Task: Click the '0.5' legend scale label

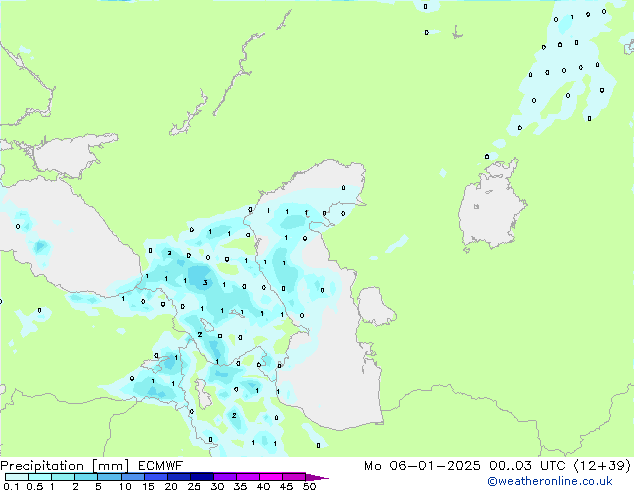Action: pyautogui.click(x=35, y=486)
